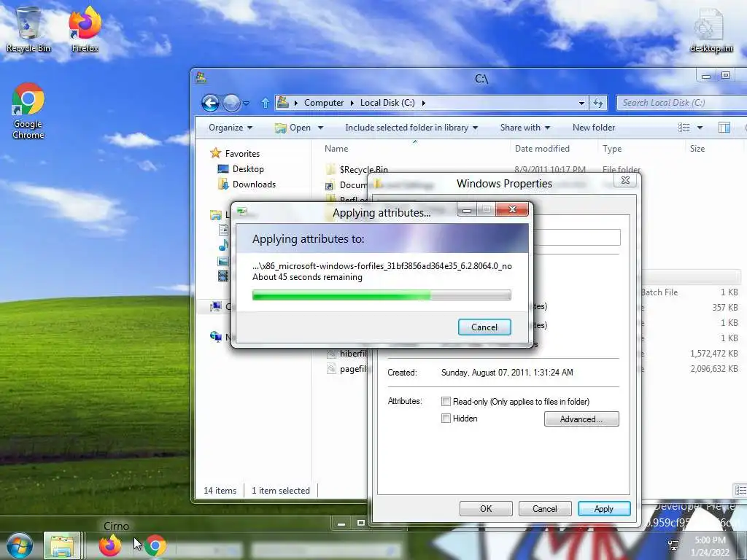Open the view options dropdown arrow

(x=700, y=128)
